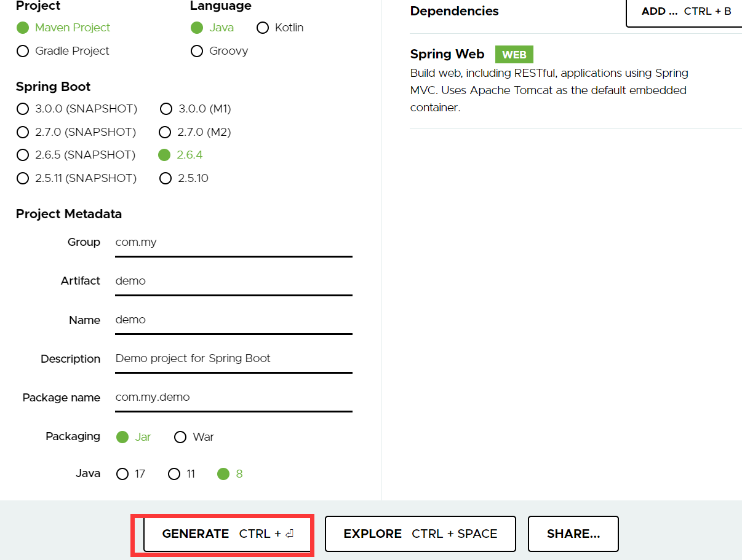Click the Package name label
Viewport: 742px width, 560px height.
(62, 398)
